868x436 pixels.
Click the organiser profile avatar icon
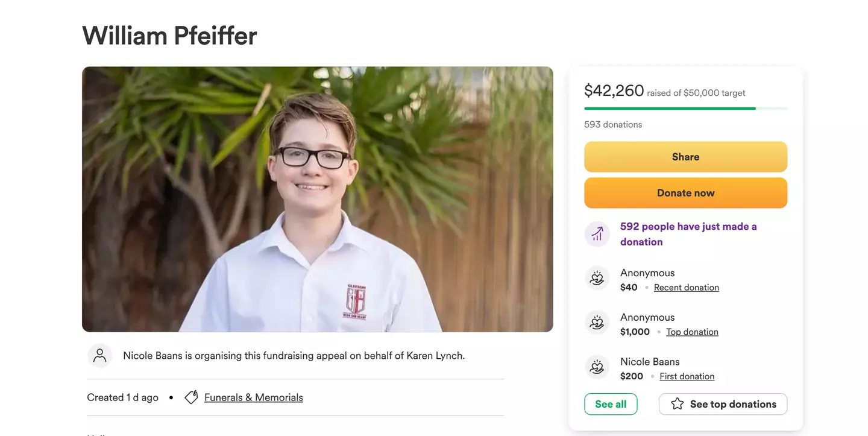[99, 356]
